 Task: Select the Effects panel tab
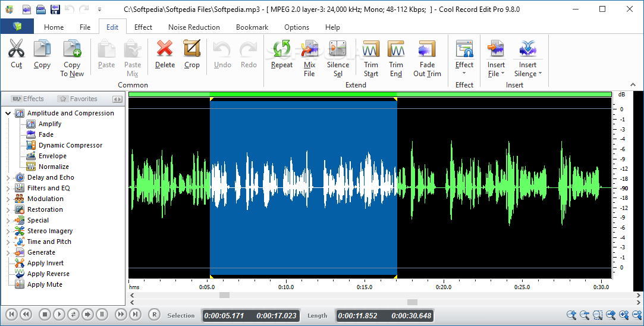tap(27, 99)
